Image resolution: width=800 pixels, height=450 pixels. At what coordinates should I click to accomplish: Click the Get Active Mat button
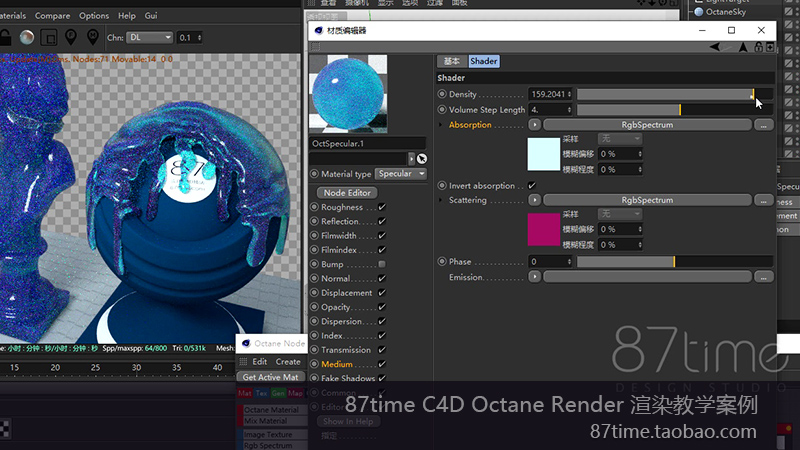tap(270, 377)
